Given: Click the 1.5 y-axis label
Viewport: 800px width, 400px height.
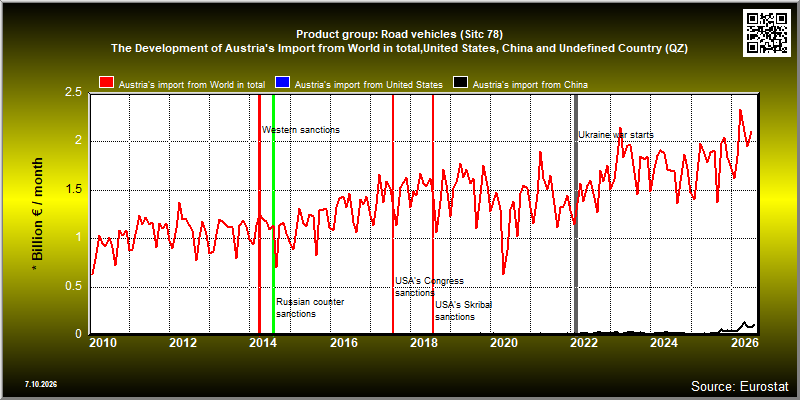Looking at the screenshot, I should 72,189.
